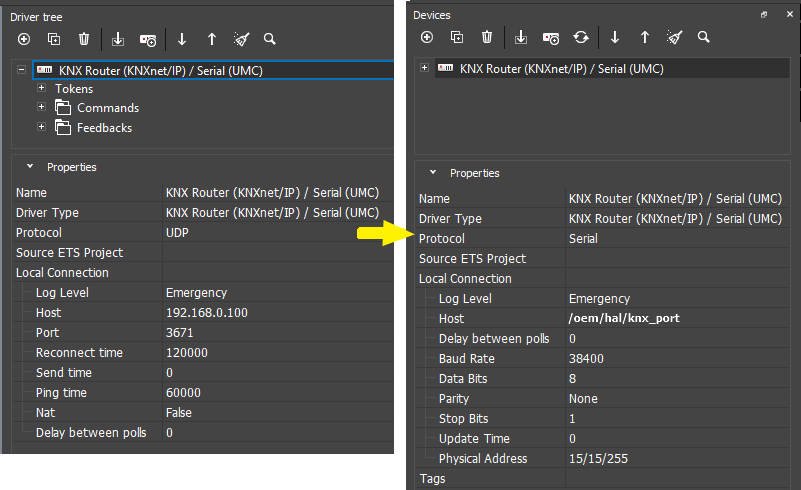Click the Protocol value Serial

583,239
